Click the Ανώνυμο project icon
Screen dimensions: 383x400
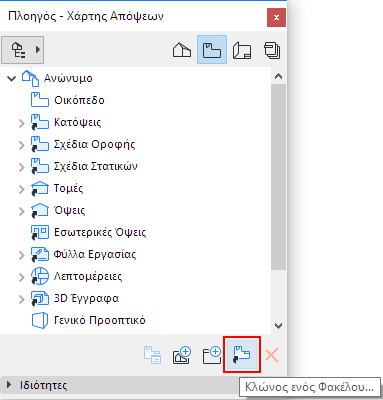pyautogui.click(x=30, y=78)
